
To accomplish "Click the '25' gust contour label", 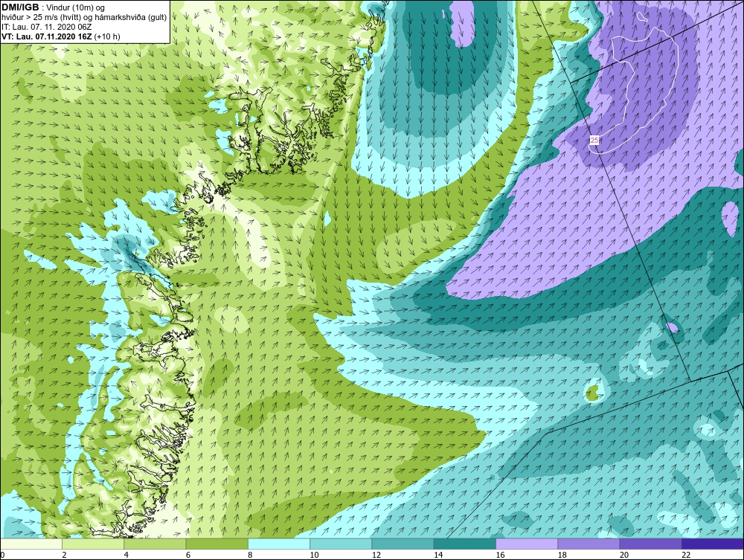I will coord(594,141).
